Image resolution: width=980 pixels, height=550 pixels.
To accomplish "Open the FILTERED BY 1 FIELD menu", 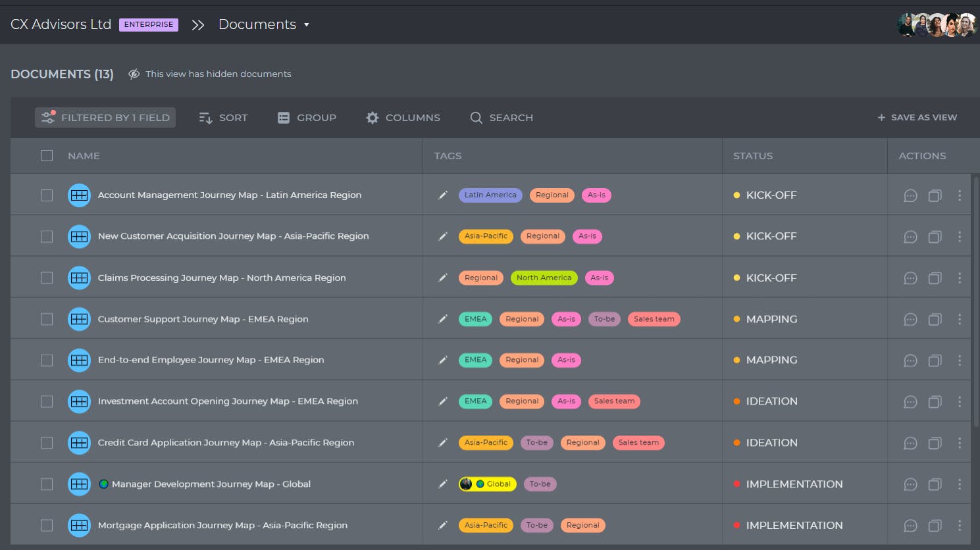I will [105, 117].
